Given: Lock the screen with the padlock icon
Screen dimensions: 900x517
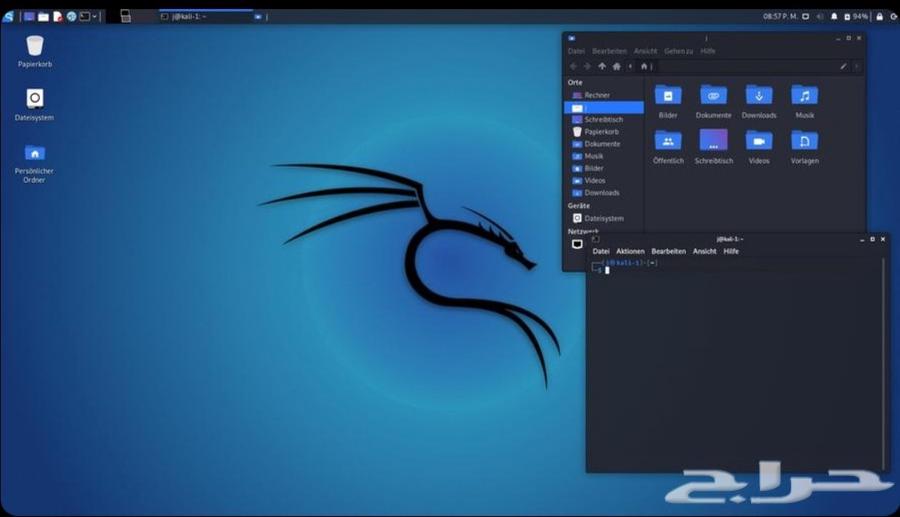Looking at the screenshot, I should [x=879, y=17].
